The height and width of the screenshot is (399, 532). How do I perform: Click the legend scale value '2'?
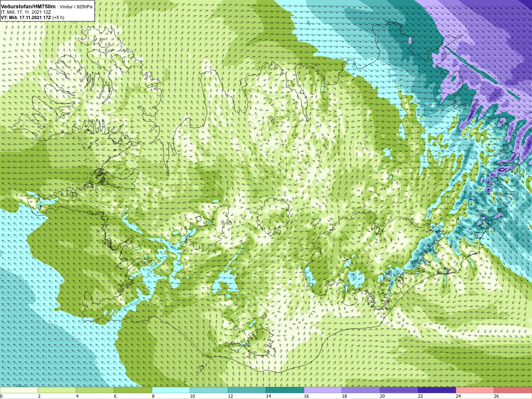pyautogui.click(x=39, y=396)
